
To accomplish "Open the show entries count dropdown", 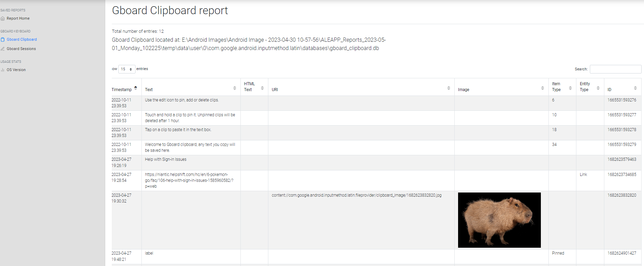I will pyautogui.click(x=127, y=69).
